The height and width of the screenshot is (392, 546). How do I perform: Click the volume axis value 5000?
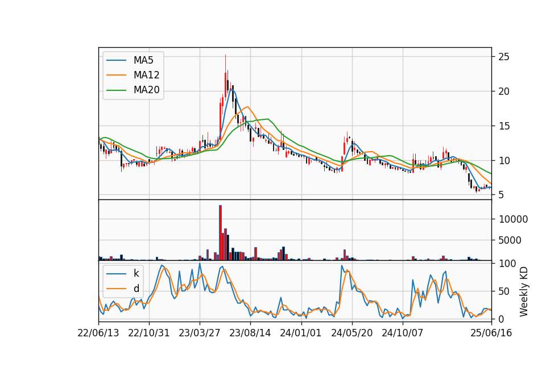point(510,240)
